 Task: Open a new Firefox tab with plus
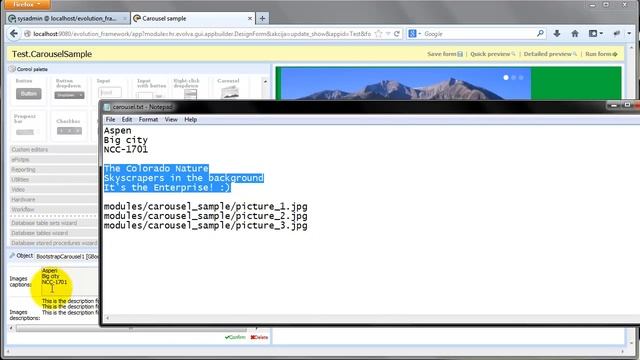(262, 18)
